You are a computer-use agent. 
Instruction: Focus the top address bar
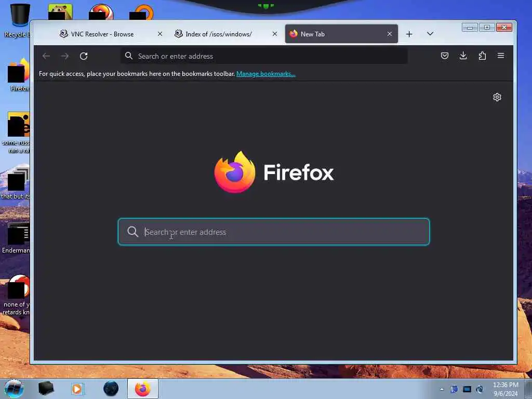click(264, 56)
